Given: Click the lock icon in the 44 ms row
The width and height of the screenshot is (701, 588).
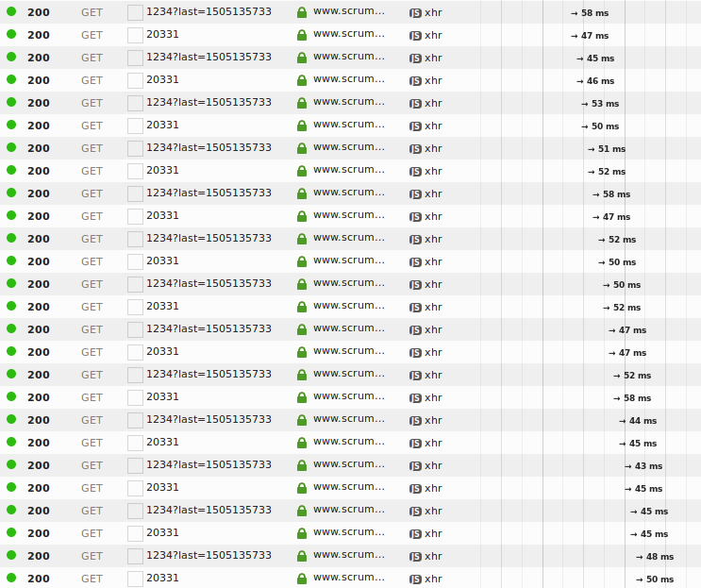Looking at the screenshot, I should tap(302, 420).
